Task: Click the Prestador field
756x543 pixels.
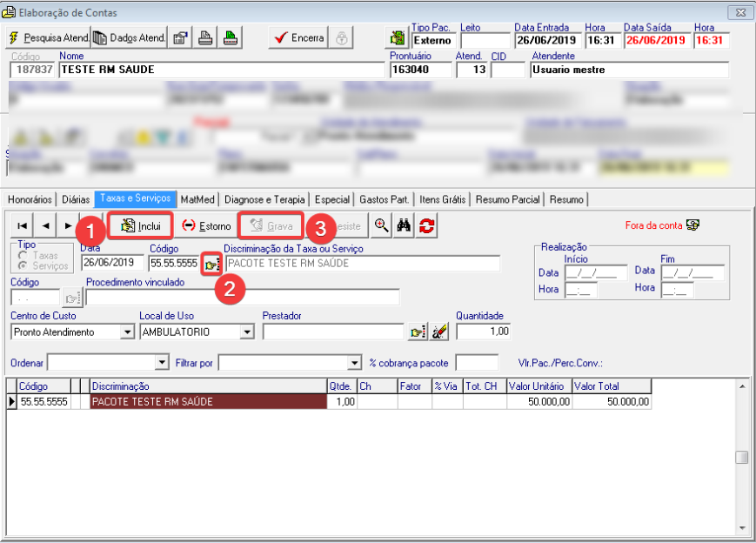Action: point(333,332)
